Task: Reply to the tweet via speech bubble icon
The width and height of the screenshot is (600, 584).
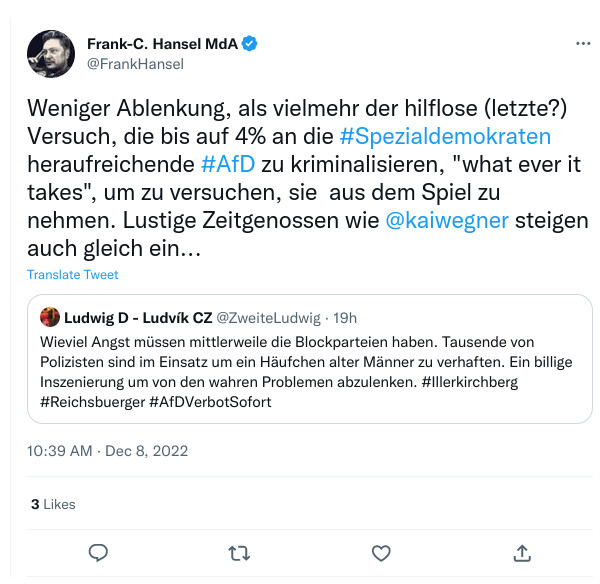Action: coord(98,552)
